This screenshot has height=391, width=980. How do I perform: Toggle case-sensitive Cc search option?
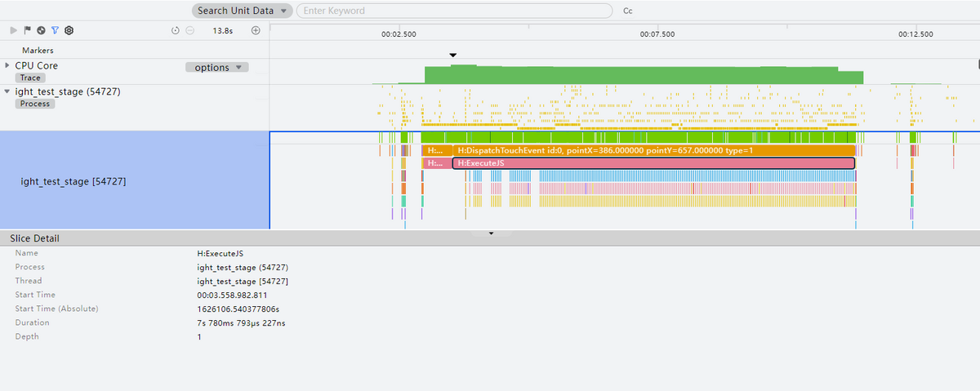click(x=628, y=11)
